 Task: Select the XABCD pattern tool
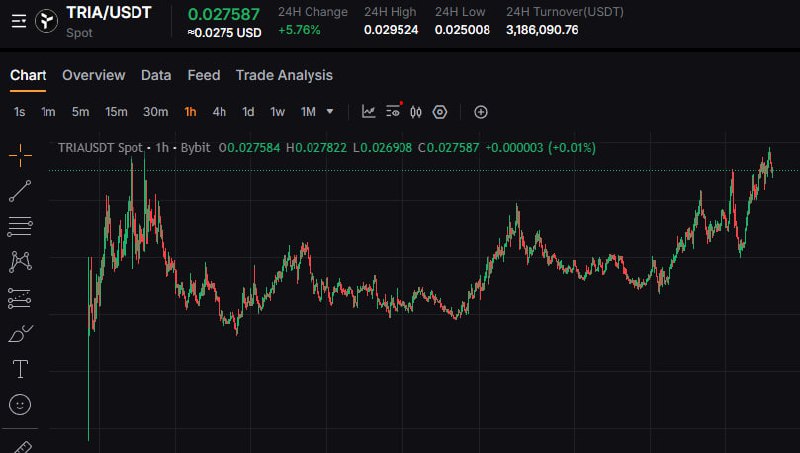[20, 262]
